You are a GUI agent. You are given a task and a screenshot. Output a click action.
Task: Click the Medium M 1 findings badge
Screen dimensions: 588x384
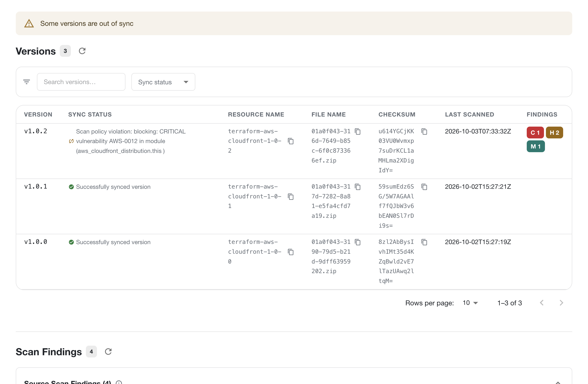(536, 147)
